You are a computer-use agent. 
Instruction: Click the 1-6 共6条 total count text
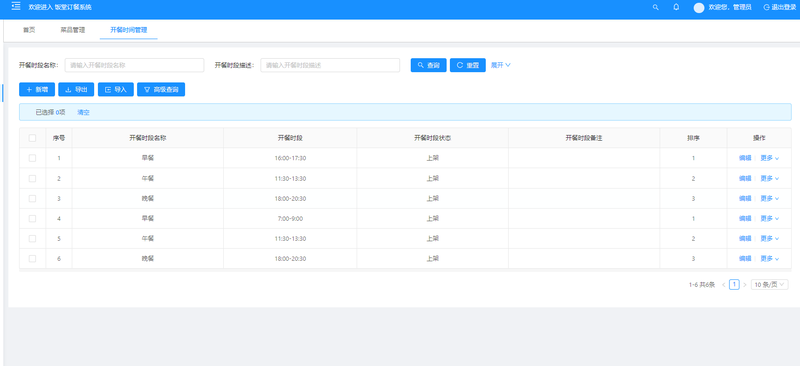pos(702,285)
